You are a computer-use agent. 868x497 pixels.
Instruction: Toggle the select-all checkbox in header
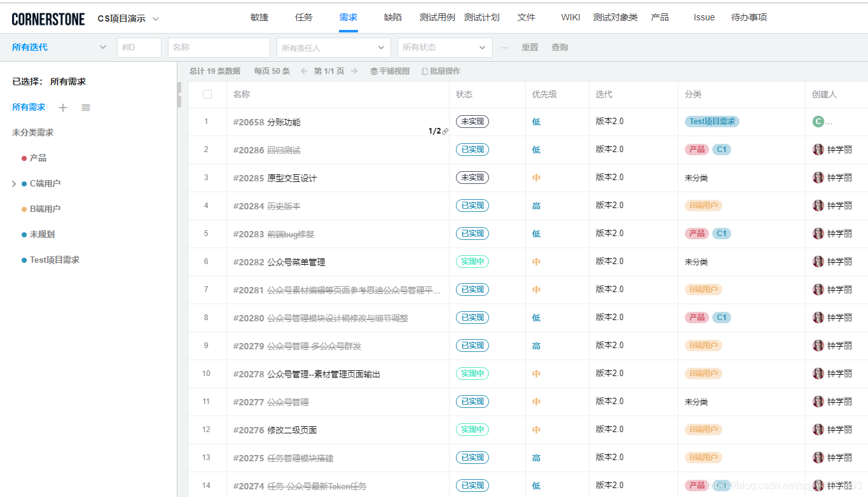[207, 94]
